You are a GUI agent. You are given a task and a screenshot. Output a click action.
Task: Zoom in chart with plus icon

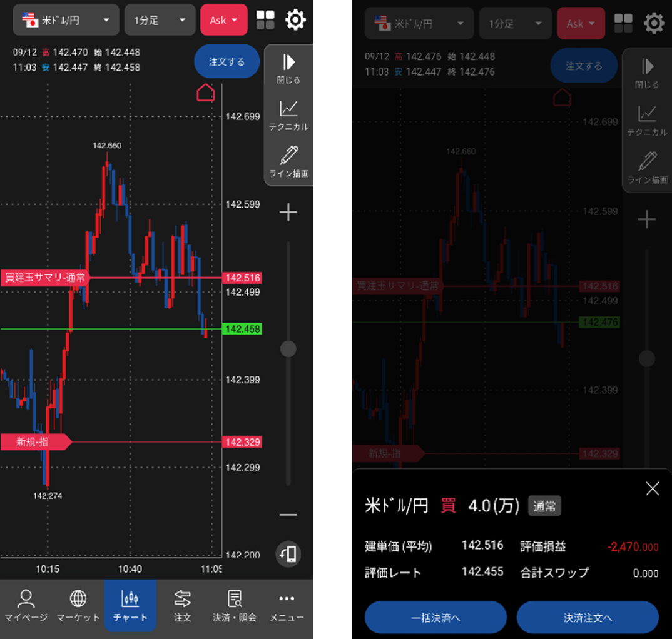tap(288, 213)
